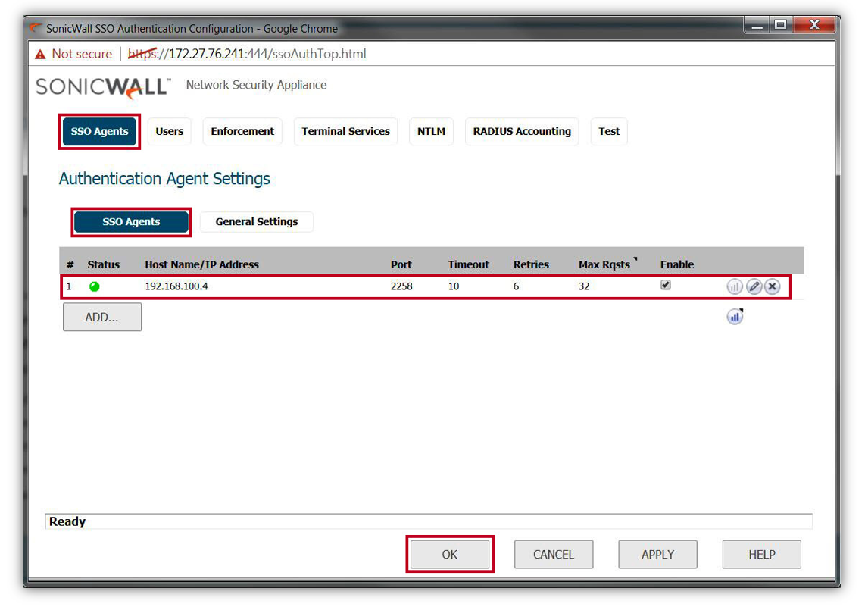Viewport: 868px width, 607px height.
Task: Click the Port column header
Action: pyautogui.click(x=401, y=264)
